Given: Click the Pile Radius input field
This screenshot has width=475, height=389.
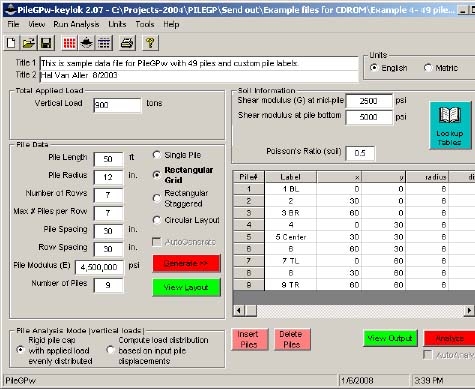Looking at the screenshot, I should click(108, 177).
